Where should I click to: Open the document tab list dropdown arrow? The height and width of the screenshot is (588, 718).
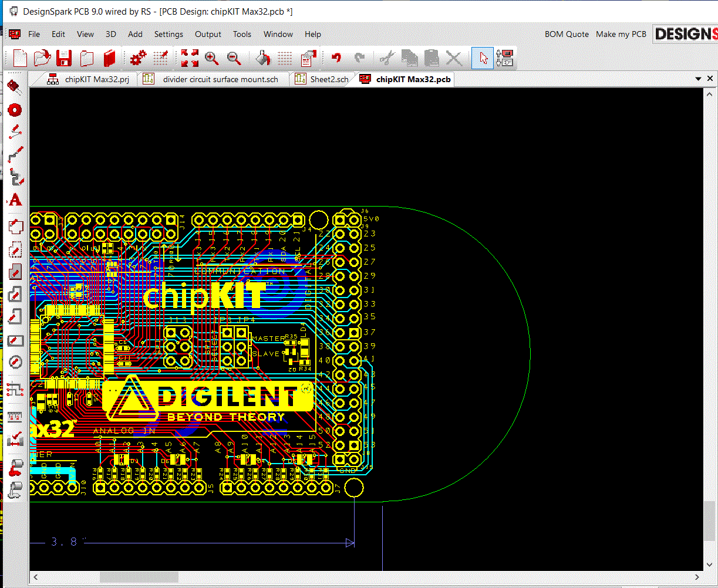coord(699,79)
